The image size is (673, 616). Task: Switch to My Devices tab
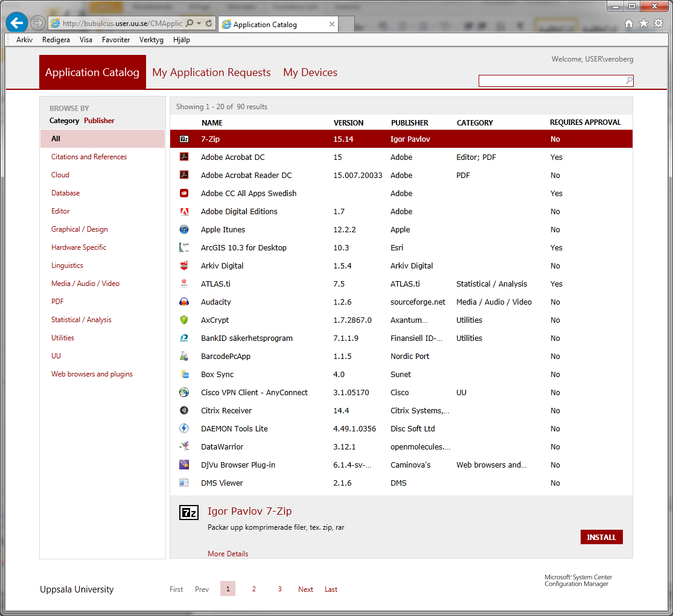click(310, 72)
